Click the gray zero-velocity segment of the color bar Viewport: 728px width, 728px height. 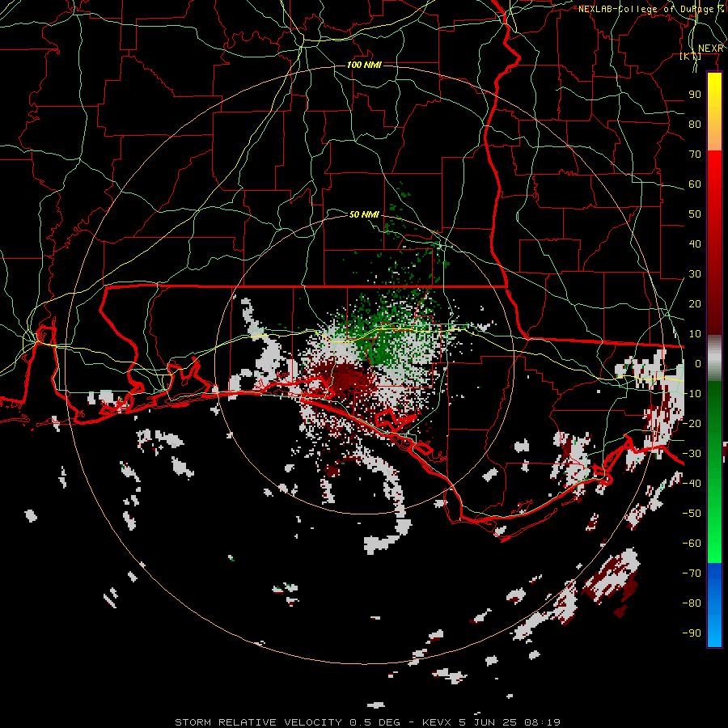click(714, 358)
